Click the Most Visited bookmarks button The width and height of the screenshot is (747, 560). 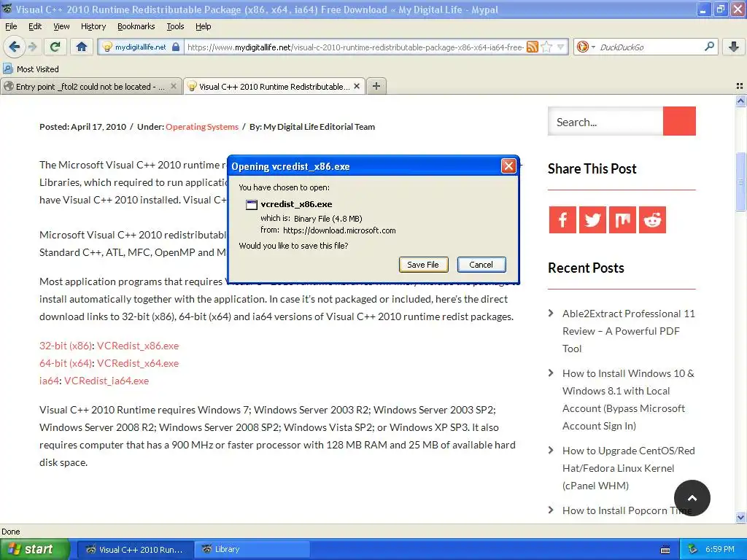(31, 69)
